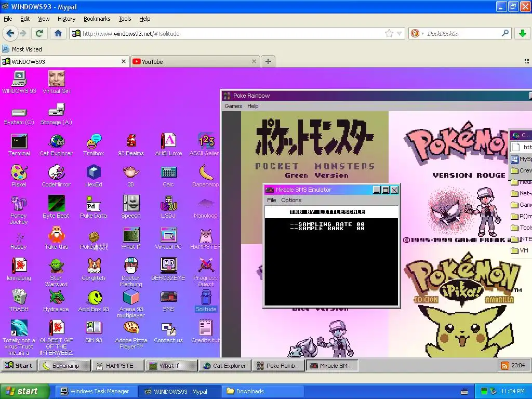Open Virtual PC desktop icon

coord(169,238)
